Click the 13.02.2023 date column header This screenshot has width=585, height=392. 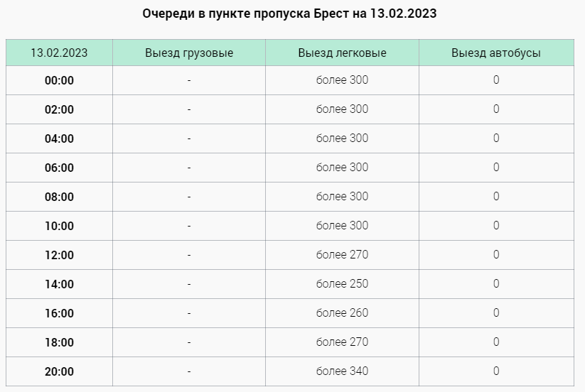point(59,53)
